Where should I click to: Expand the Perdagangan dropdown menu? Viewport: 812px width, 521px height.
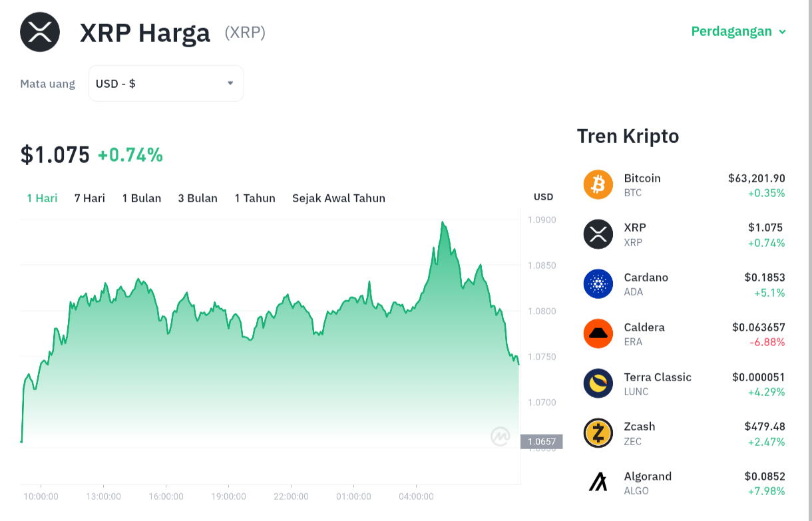click(739, 31)
